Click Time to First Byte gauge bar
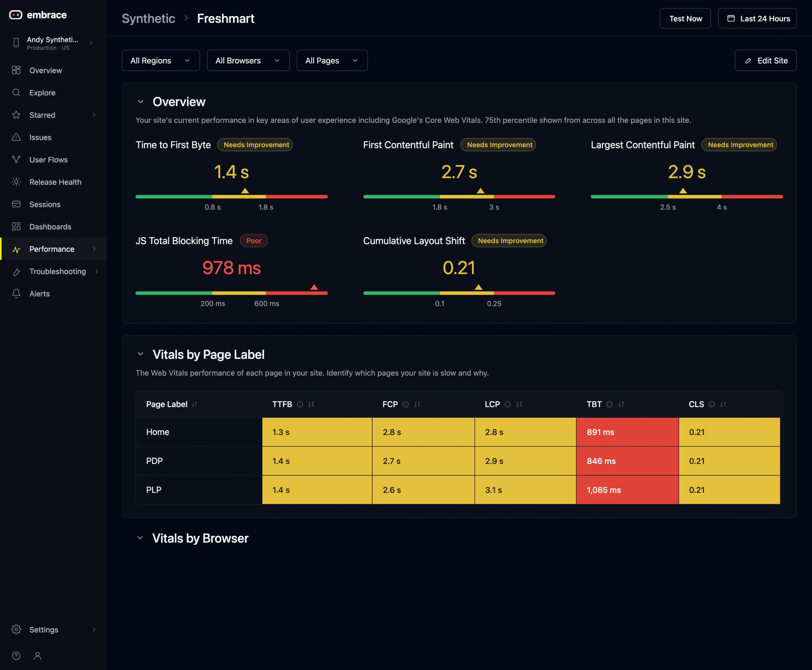Image resolution: width=812 pixels, height=670 pixels. (232, 197)
